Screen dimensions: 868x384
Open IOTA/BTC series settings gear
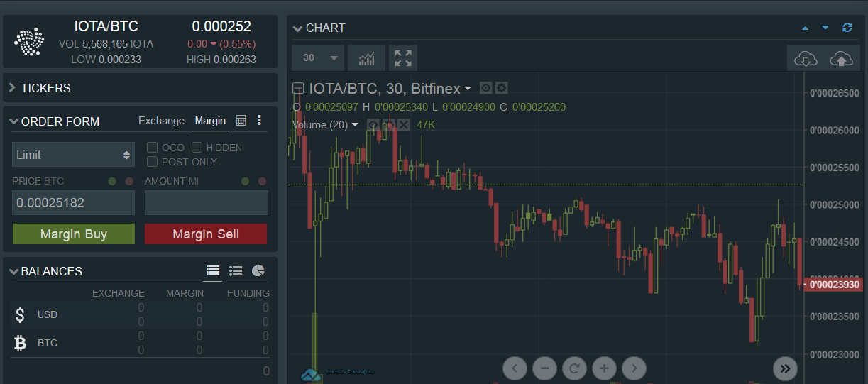pyautogui.click(x=502, y=88)
